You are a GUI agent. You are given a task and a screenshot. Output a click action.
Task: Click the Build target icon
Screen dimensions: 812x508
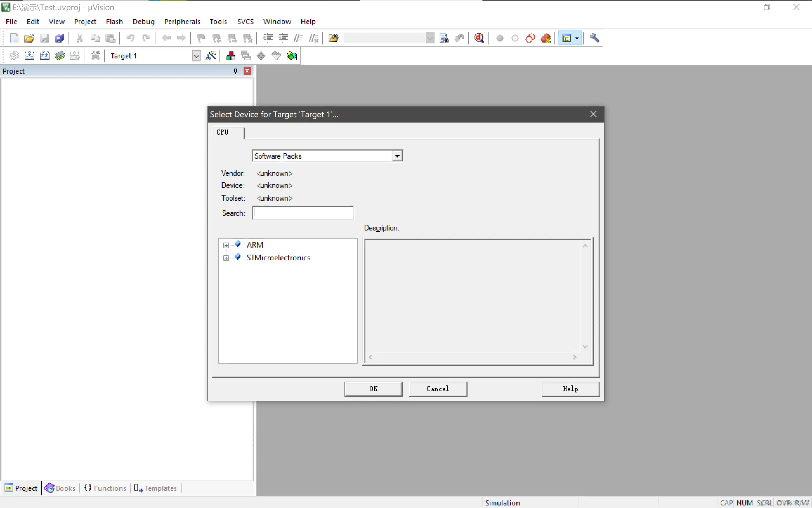29,56
